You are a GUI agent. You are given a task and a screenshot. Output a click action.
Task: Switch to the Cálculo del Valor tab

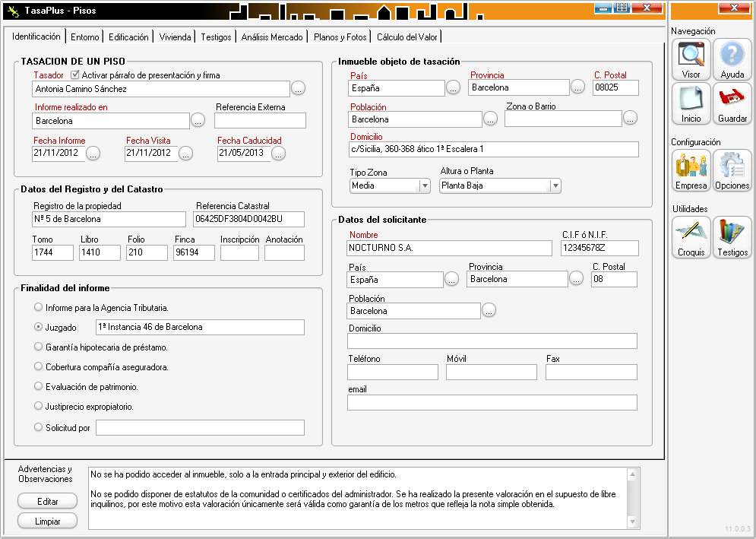tap(406, 36)
